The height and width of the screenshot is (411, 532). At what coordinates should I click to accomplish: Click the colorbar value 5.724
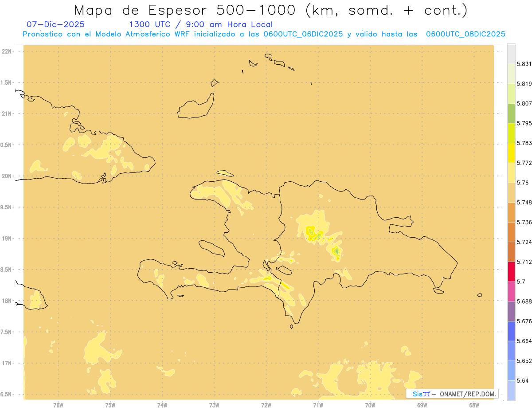524,242
